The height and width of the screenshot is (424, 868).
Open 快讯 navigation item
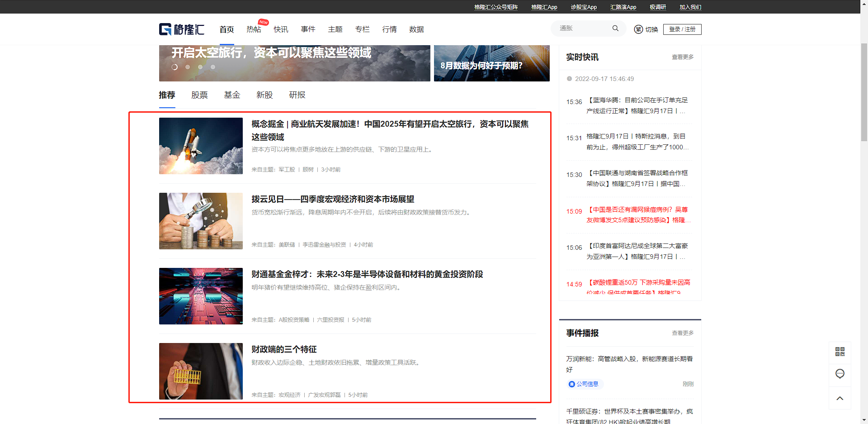(281, 29)
